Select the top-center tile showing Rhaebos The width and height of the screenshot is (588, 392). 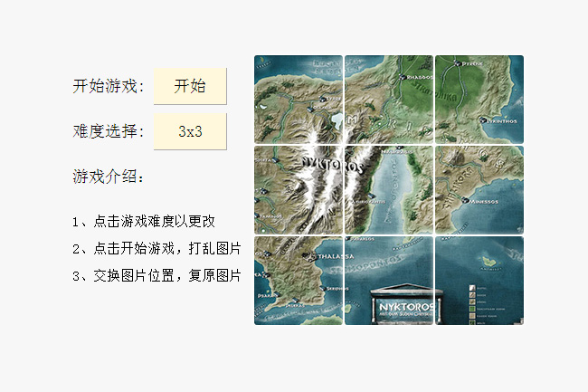tap(389, 100)
